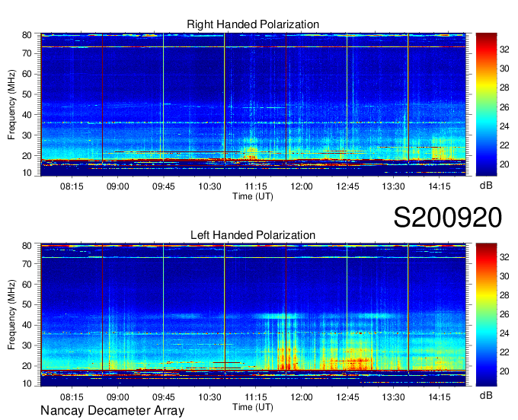This screenshot has height=420, width=518.
Task: Click the 60 MHz tick on the bottom plot
Action: tap(27, 285)
